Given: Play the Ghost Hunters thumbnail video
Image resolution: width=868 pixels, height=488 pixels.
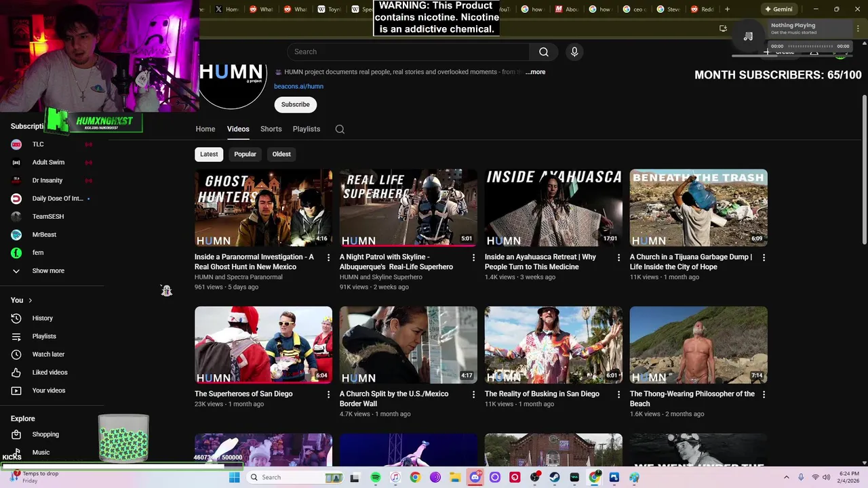Looking at the screenshot, I should [263, 207].
